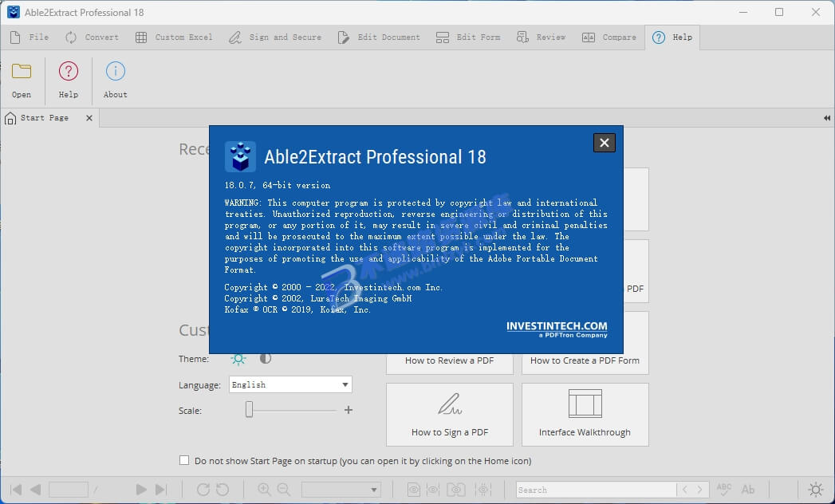Close the About dialog with the X button
835x504 pixels.
click(604, 143)
